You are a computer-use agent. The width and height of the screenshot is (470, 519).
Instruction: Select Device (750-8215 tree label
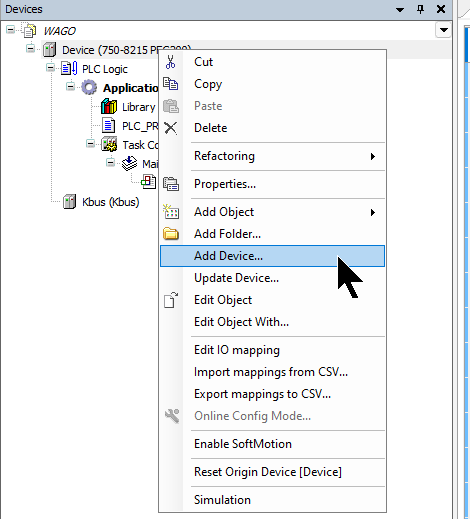click(x=110, y=50)
